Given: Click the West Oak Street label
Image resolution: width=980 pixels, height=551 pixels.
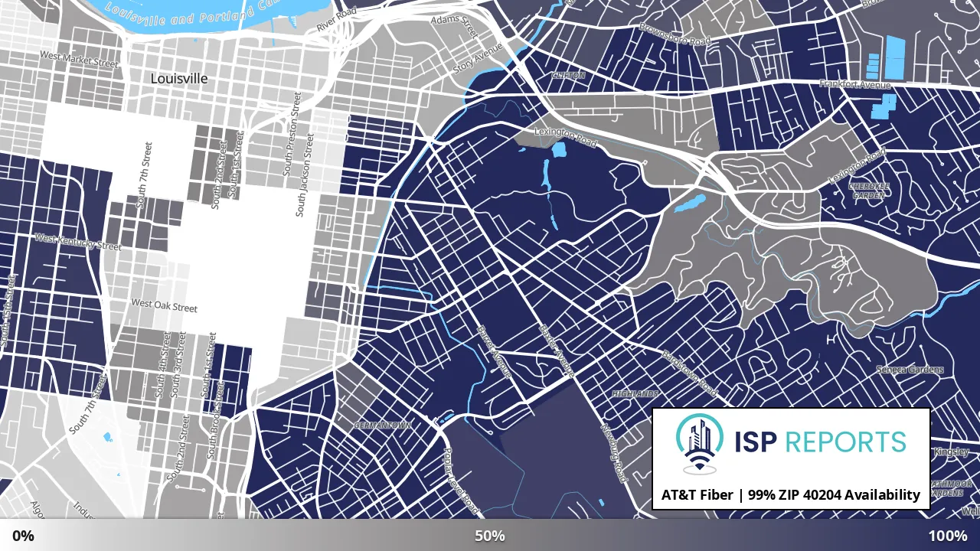Looking at the screenshot, I should [165, 305].
